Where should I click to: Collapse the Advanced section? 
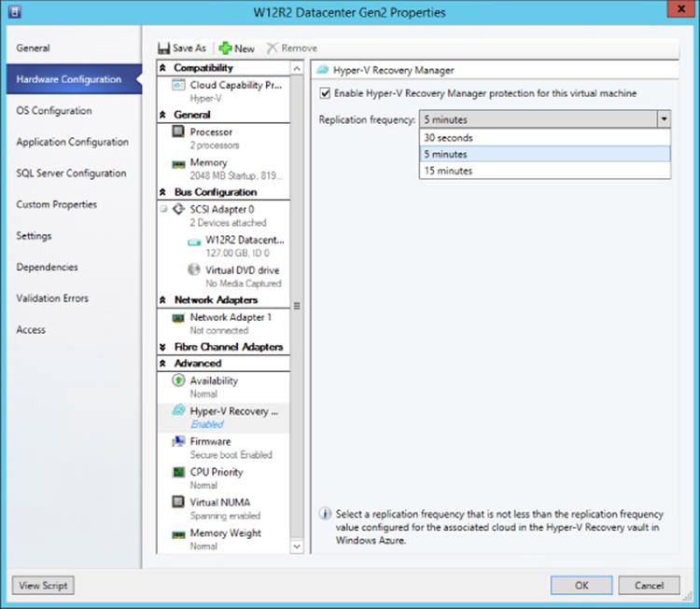click(x=163, y=363)
